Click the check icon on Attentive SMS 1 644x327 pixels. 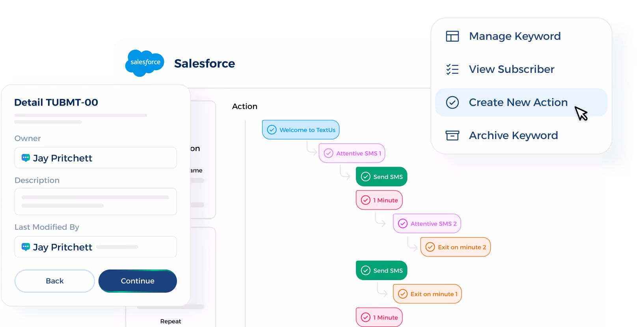328,153
